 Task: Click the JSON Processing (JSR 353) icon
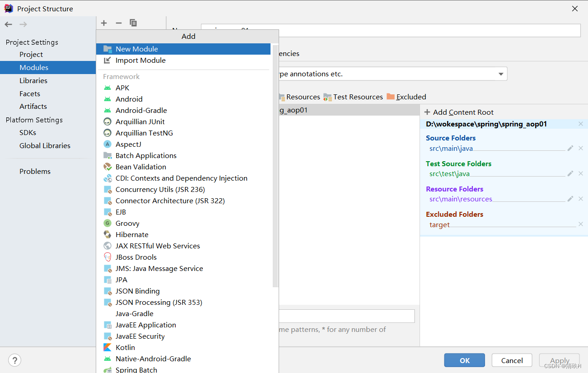tap(107, 302)
